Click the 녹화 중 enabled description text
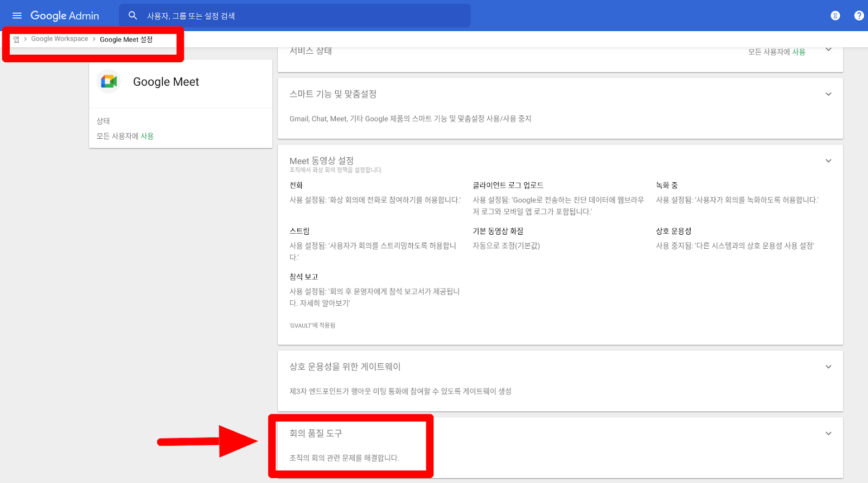 (737, 200)
